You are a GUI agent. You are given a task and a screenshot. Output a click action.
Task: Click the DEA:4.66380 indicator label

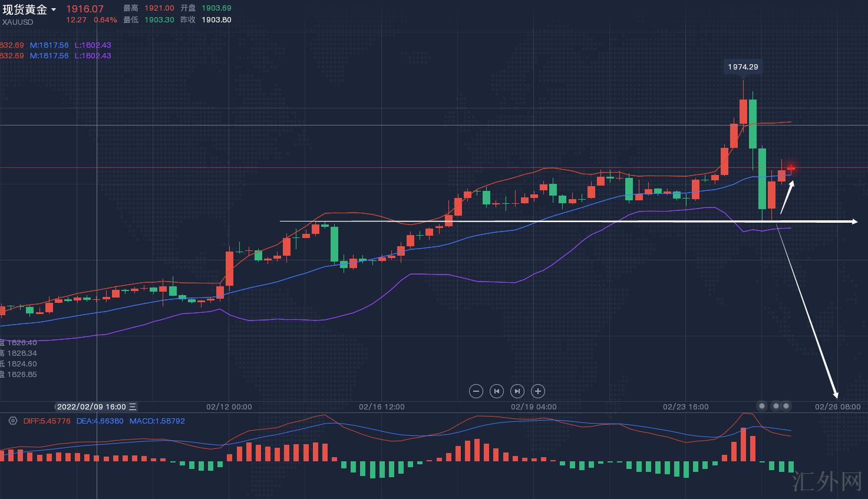[x=100, y=421]
